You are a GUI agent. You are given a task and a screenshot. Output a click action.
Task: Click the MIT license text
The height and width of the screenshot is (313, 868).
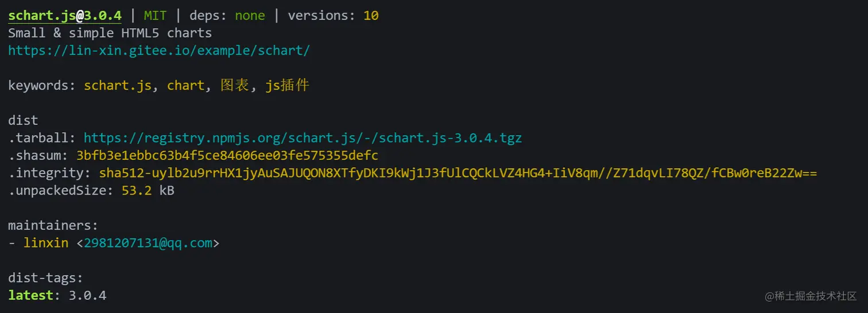(x=155, y=16)
